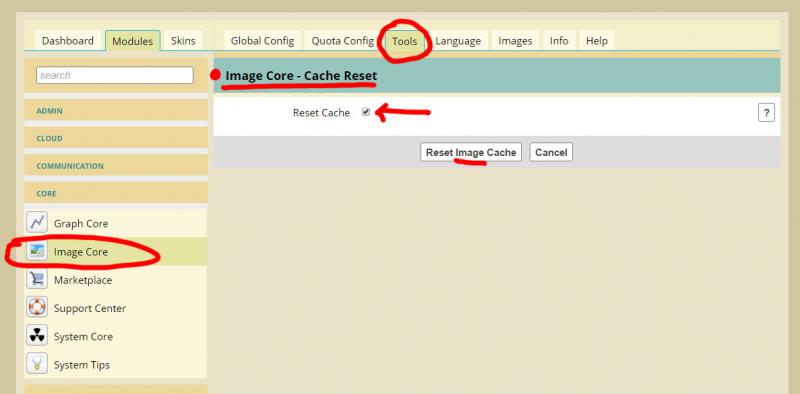
Task: Click the Cancel button
Action: click(x=551, y=152)
